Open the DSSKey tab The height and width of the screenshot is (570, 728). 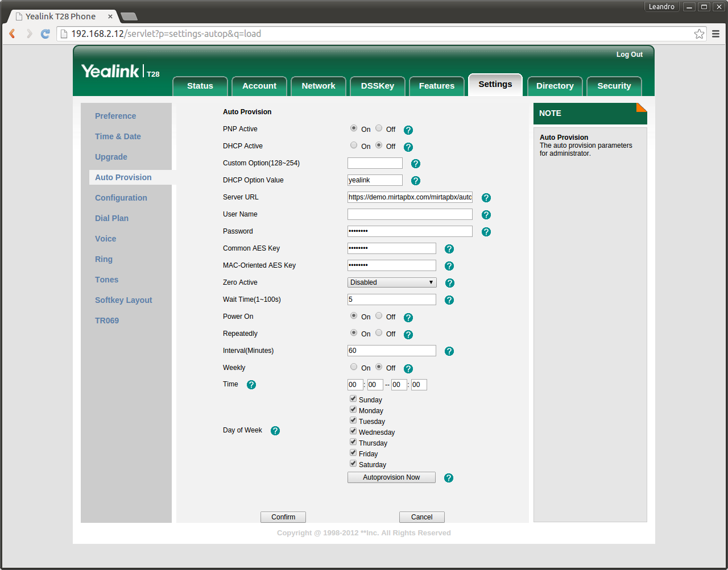[378, 86]
